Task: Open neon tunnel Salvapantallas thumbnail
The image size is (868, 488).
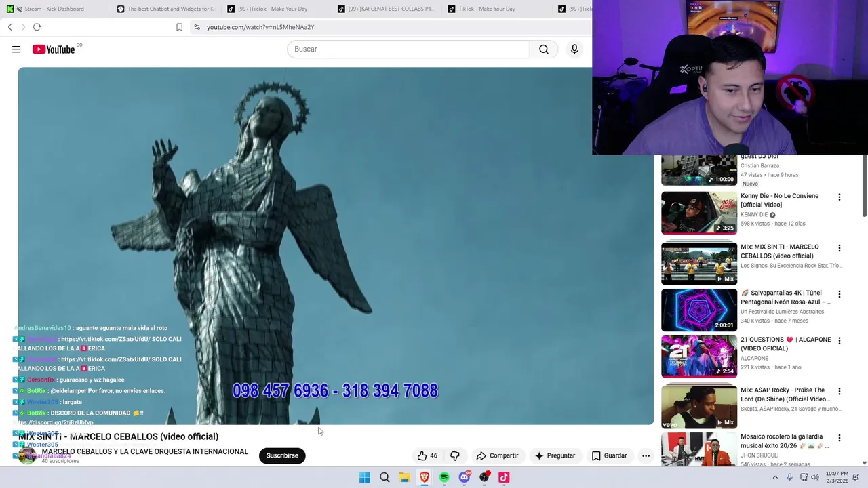Action: coord(699,310)
